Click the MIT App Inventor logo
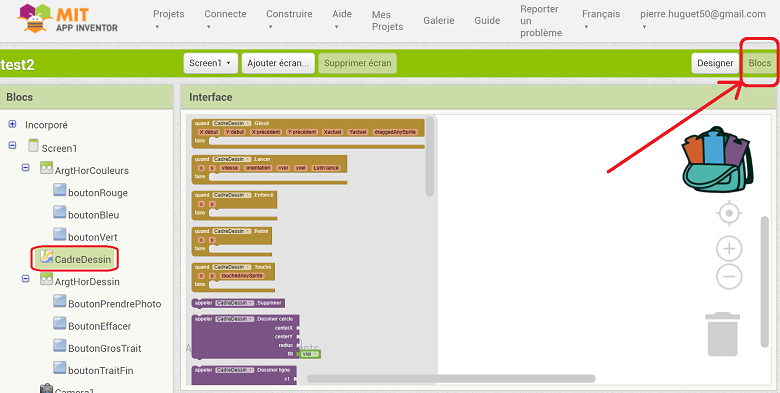 [68, 19]
